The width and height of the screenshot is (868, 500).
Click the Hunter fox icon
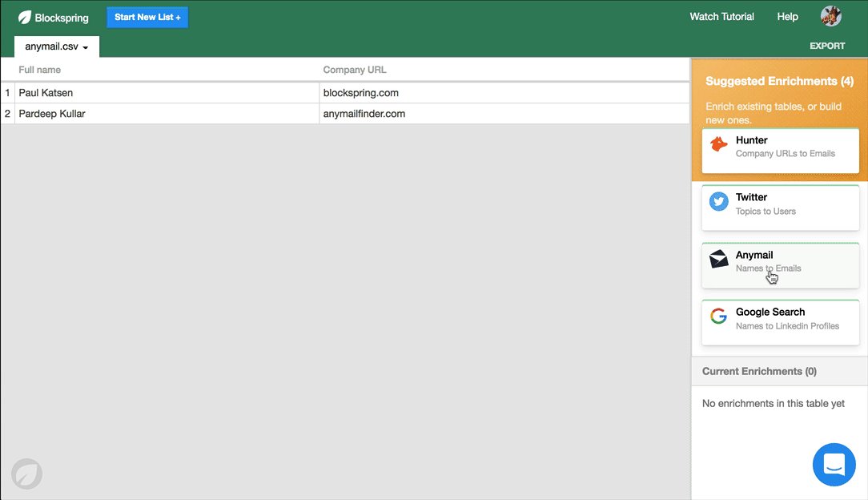pyautogui.click(x=718, y=144)
